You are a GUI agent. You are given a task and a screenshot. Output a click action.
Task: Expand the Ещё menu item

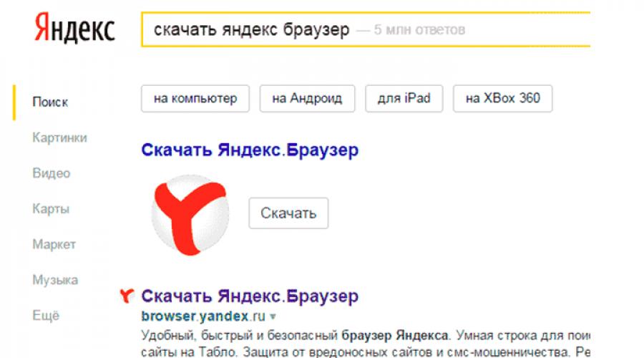[x=46, y=315]
